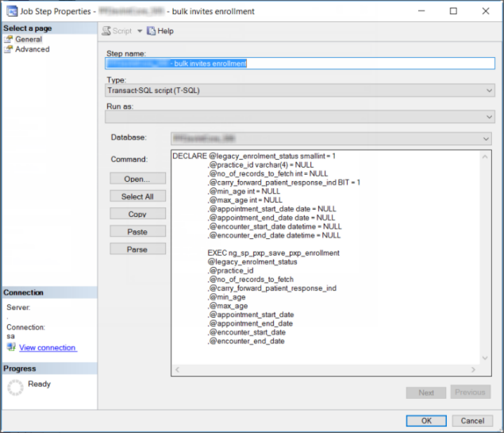
Task: Open the Script dropdown arrow
Action: (x=140, y=31)
